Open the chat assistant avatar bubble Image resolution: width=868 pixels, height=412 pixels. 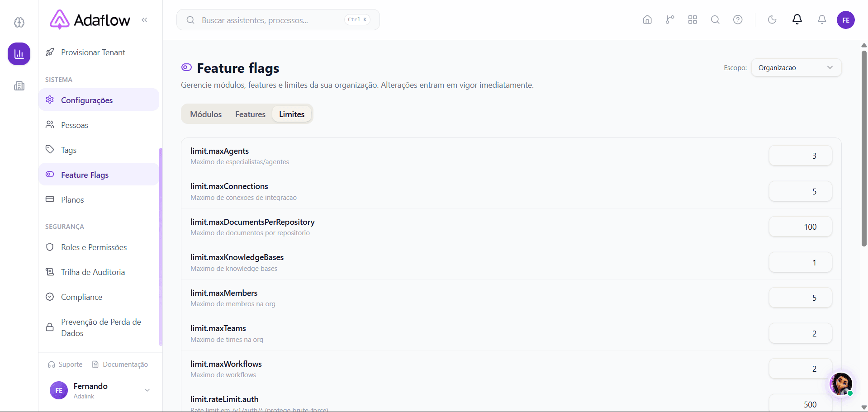coord(841,384)
